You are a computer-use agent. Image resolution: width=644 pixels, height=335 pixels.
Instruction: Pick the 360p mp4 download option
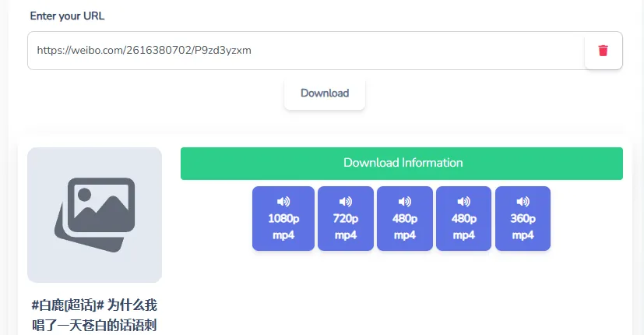(x=523, y=218)
